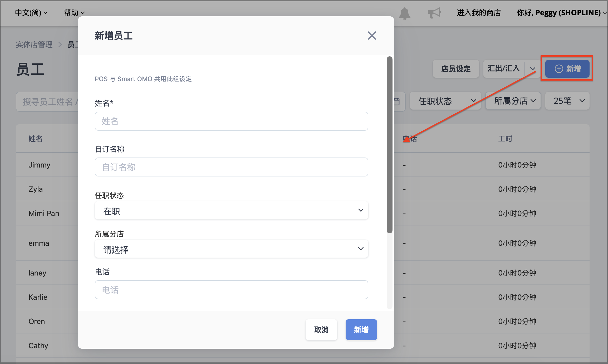Expand the 汇出/汇入 dropdown arrow
Viewport: 608px width, 364px height.
click(x=532, y=69)
